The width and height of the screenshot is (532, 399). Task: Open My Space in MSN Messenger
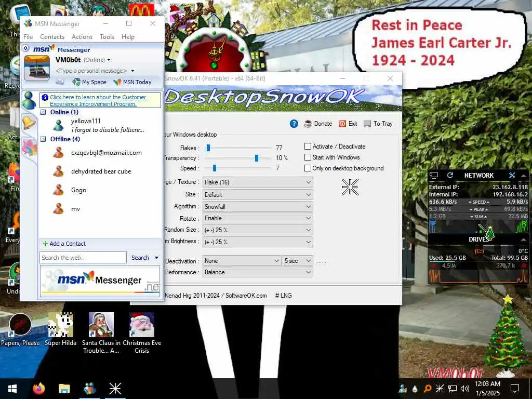pos(89,82)
